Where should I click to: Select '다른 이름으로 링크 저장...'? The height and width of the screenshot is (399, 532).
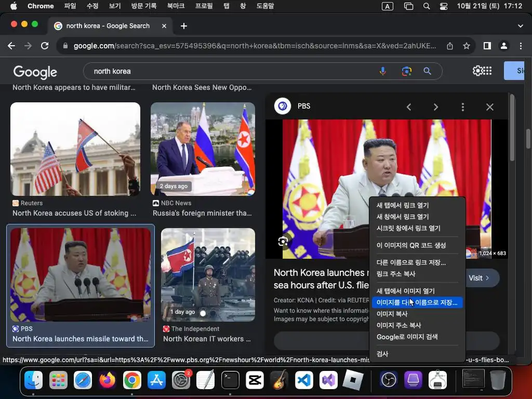coord(417,262)
